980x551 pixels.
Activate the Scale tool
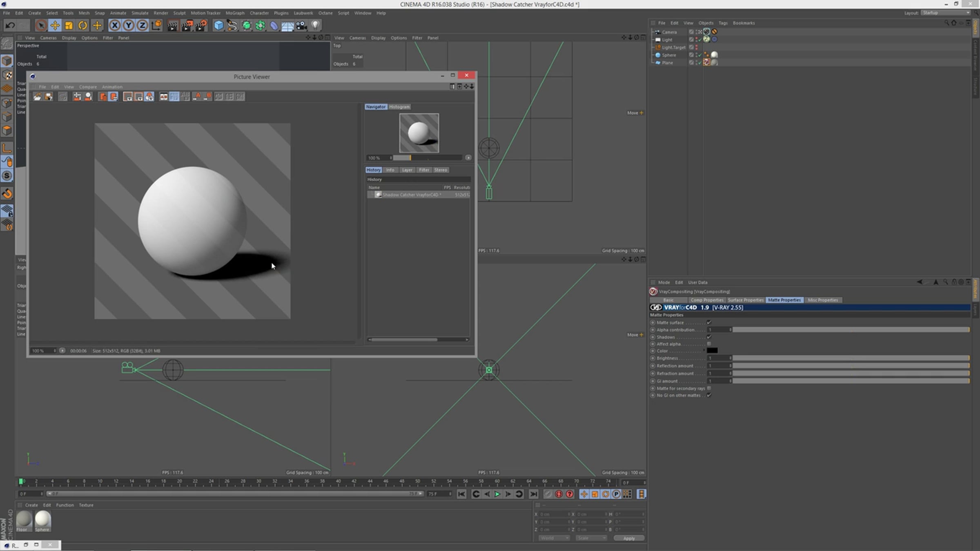69,25
